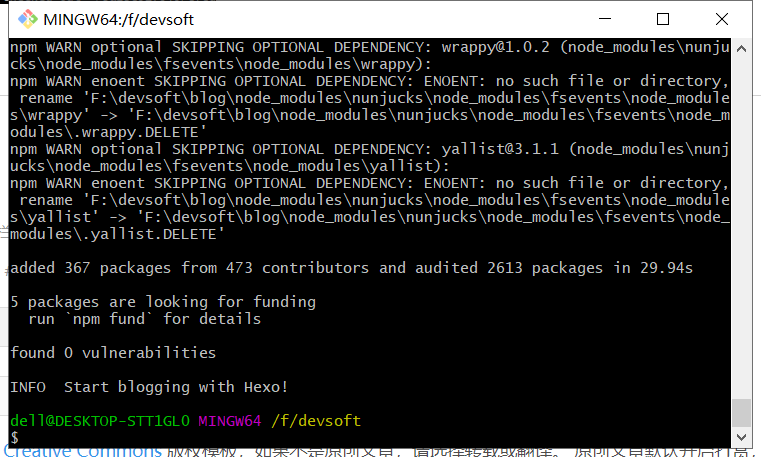This screenshot has height=457, width=761.
Task: Click the terminal scrollbar down arrow
Action: [x=741, y=437]
